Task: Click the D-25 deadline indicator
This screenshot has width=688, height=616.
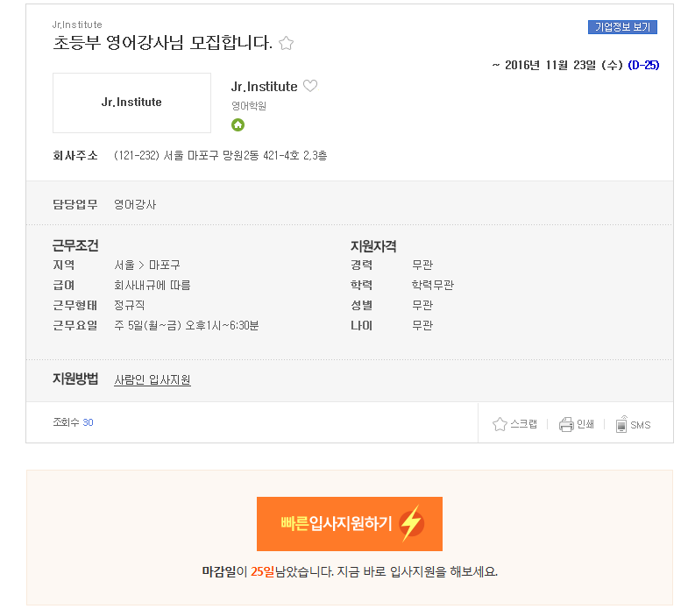Action: pyautogui.click(x=643, y=65)
